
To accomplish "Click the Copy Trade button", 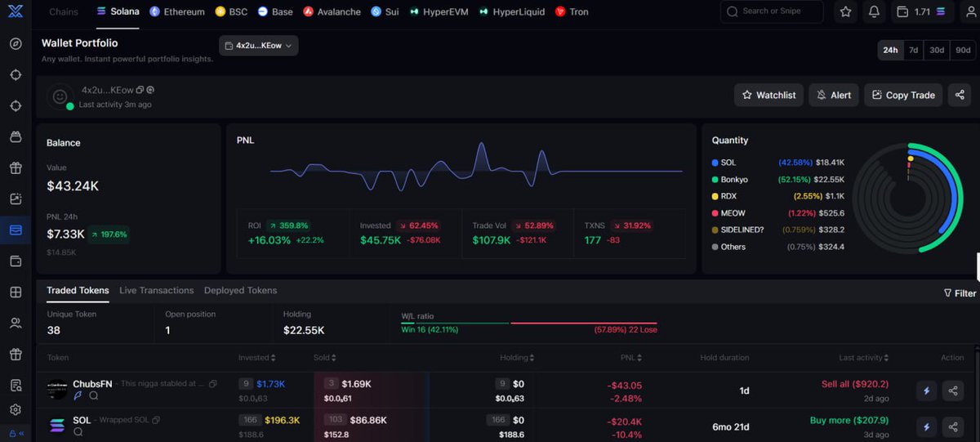I will click(x=903, y=95).
